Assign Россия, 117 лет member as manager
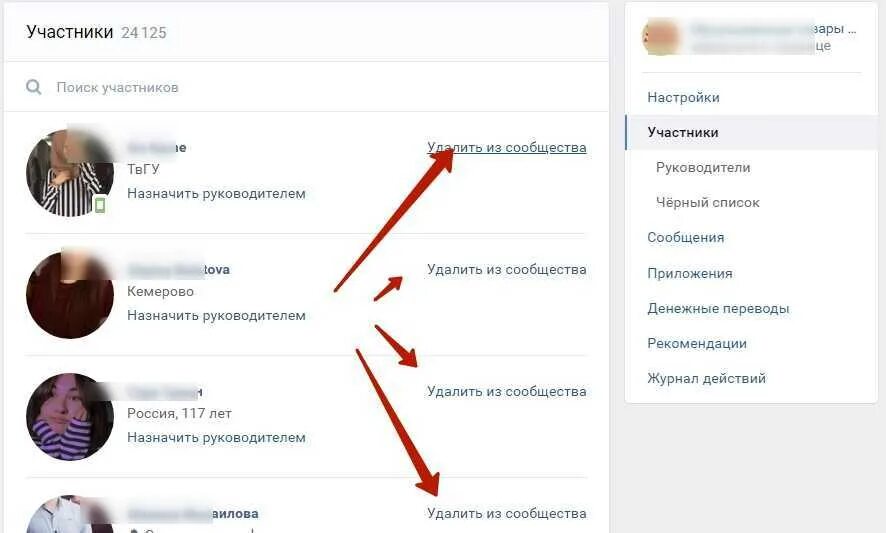This screenshot has height=533, width=886. pyautogui.click(x=216, y=438)
